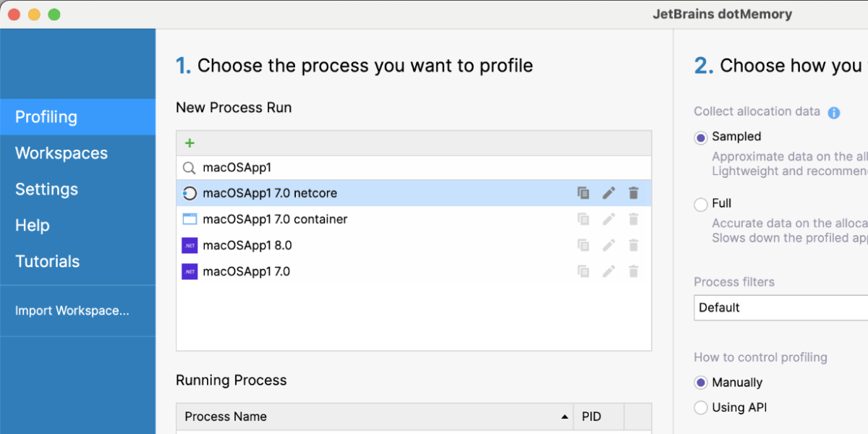Click Import Workspace link

(x=72, y=311)
